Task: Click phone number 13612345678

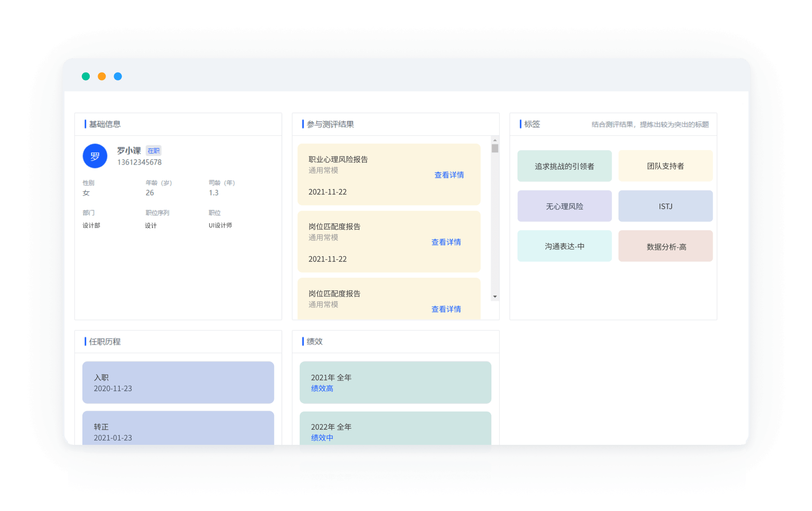Action: click(x=139, y=162)
